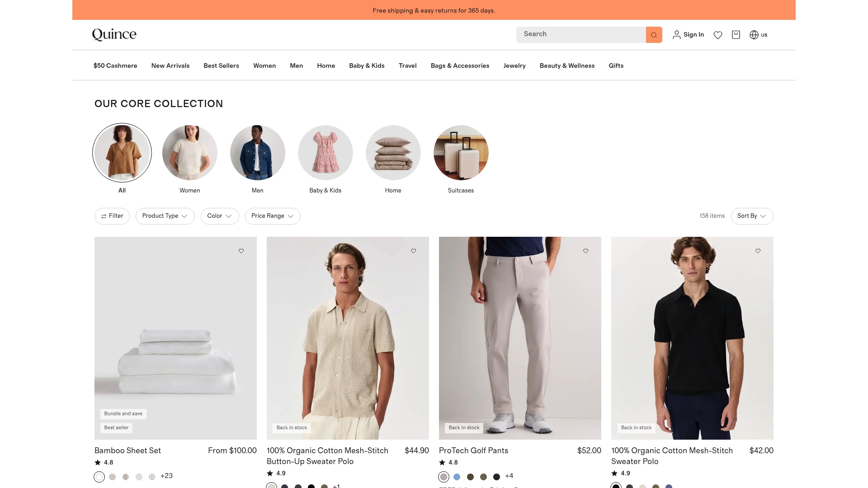Click into the Search input field
868x488 pixels.
581,35
